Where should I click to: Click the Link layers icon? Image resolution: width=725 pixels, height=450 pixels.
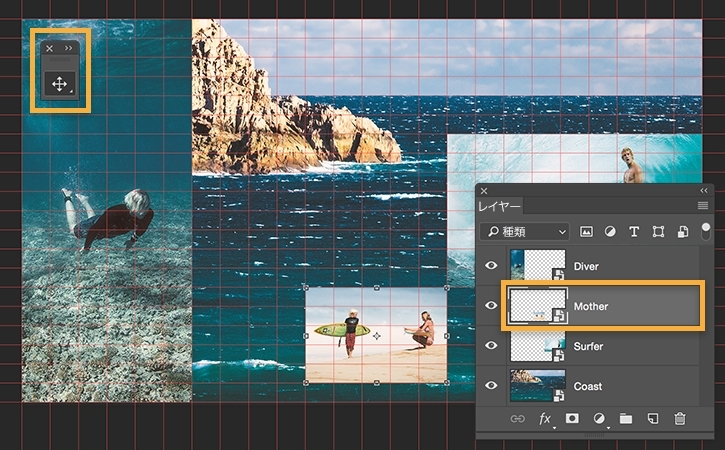click(517, 419)
